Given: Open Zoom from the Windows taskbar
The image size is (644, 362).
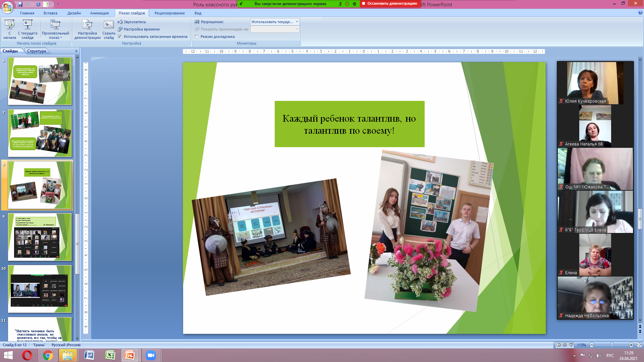Looking at the screenshot, I should 151,355.
